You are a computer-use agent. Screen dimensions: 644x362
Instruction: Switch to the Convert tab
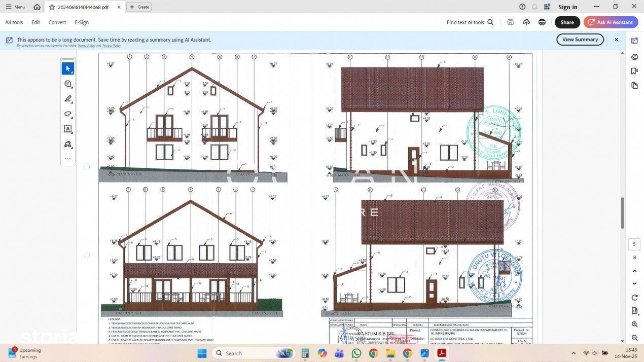[57, 22]
